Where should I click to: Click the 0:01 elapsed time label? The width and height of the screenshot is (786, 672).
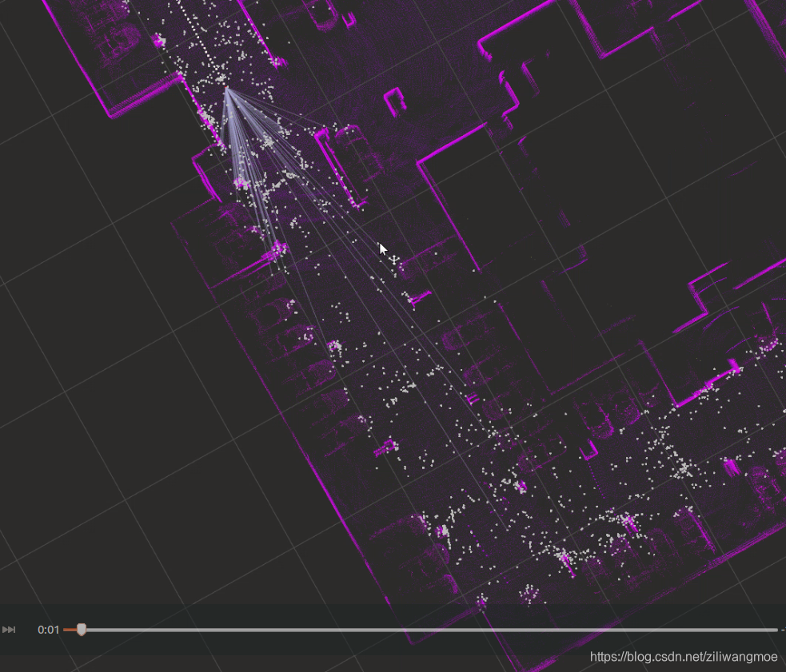tap(49, 630)
